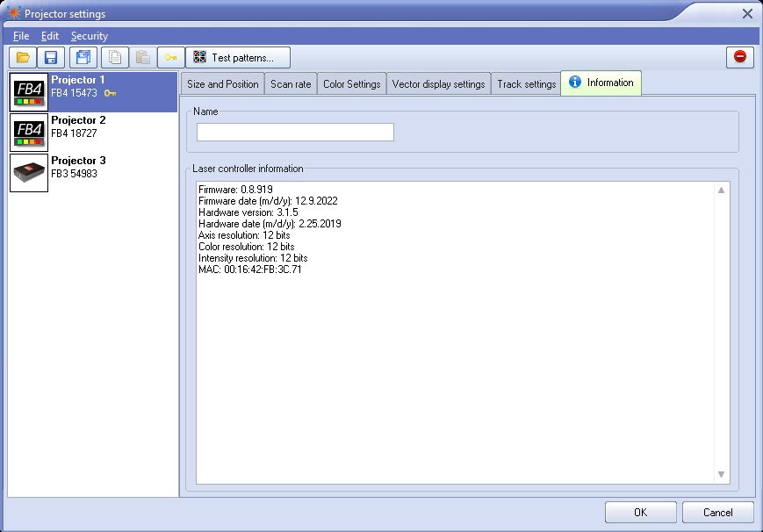Screen dimensions: 763x532
Task: Open the Security menu
Action: [x=90, y=36]
